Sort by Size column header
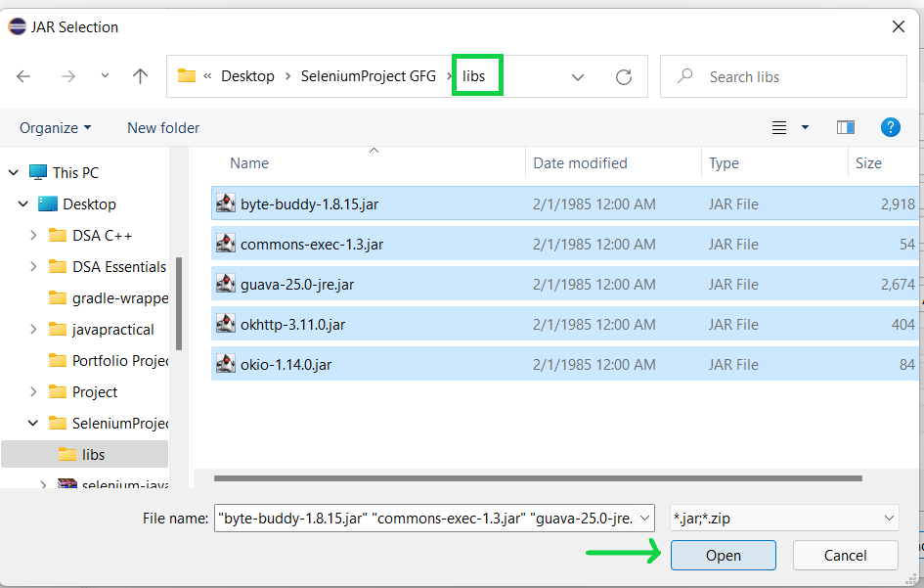Screen dimensions: 924x588 pyautogui.click(x=868, y=163)
